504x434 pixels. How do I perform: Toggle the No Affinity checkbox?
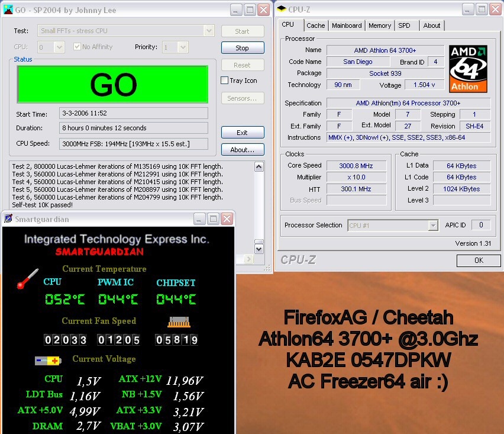pos(77,47)
